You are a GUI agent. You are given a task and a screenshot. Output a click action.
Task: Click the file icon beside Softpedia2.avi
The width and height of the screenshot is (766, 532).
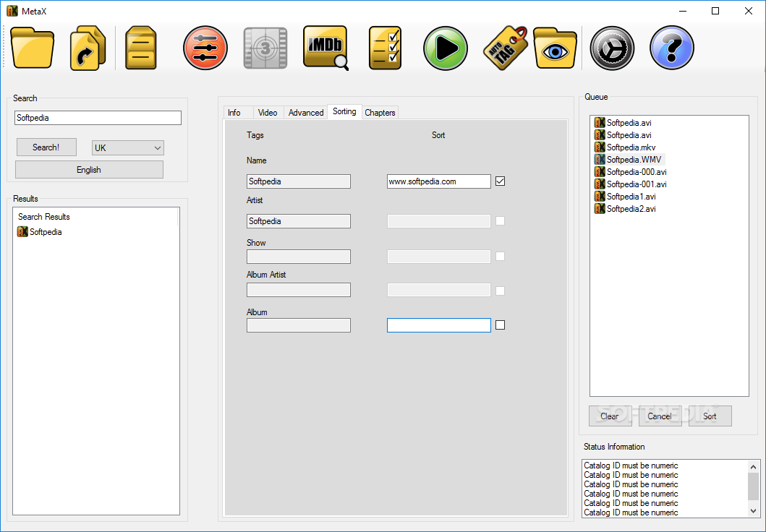(x=600, y=208)
